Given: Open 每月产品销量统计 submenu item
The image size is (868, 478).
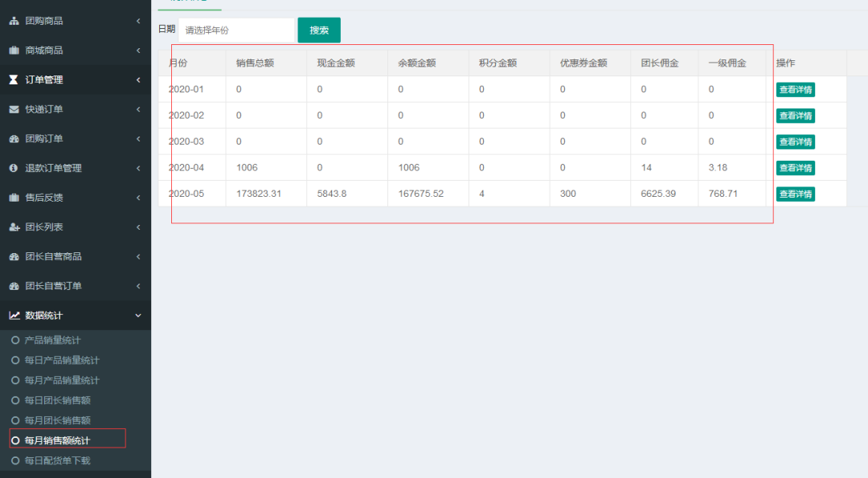Looking at the screenshot, I should (x=62, y=380).
